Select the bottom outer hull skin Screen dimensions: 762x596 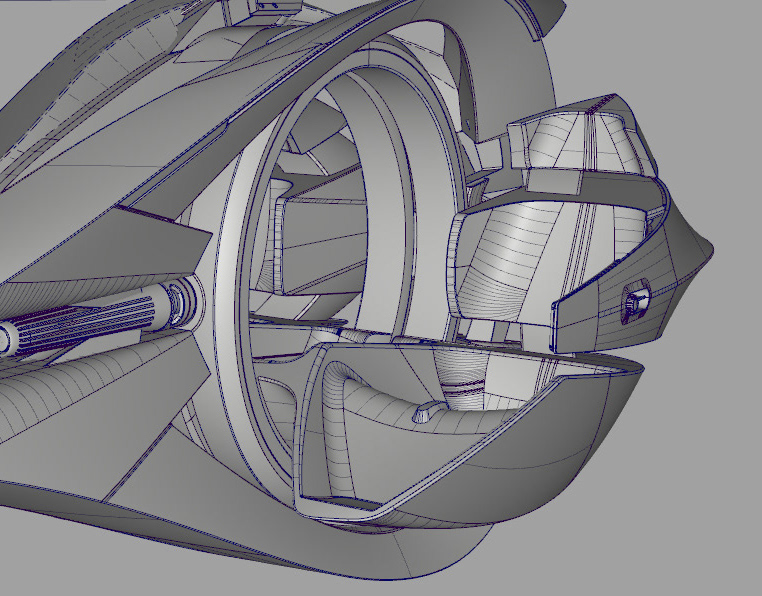(x=243, y=540)
